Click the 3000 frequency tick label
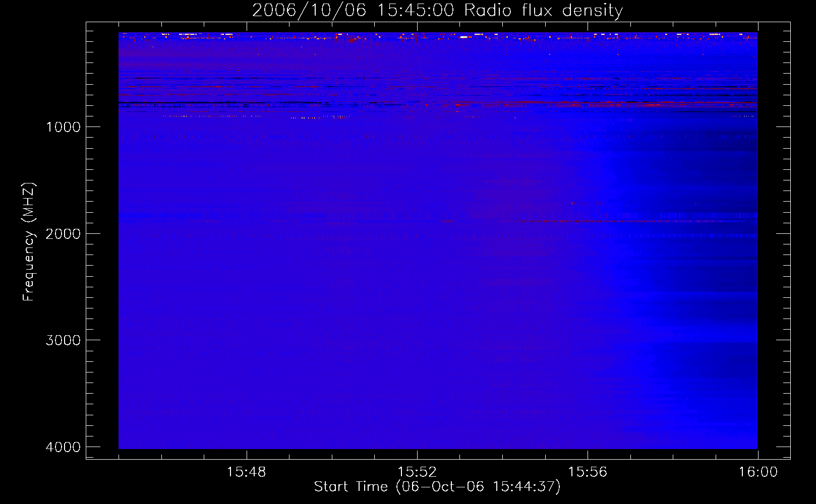Viewport: 816px width, 504px height. point(63,340)
